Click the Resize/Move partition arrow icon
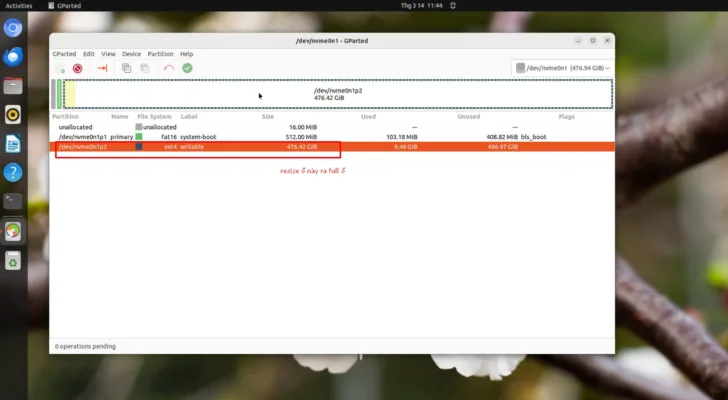Screen dimensions: 728x400 click(102, 68)
